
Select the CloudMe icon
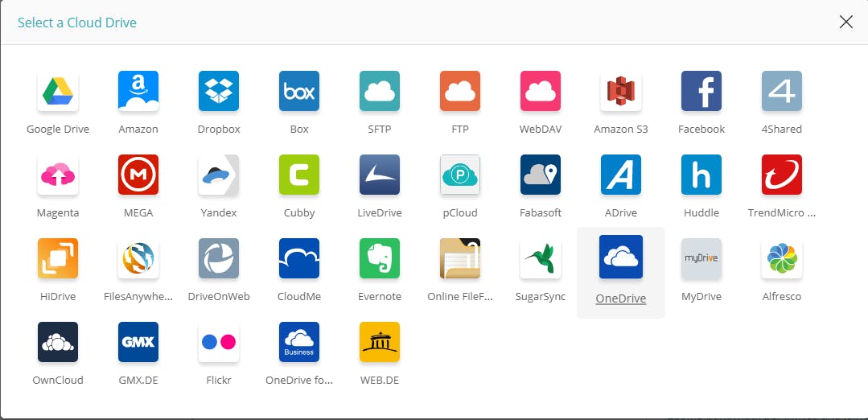pyautogui.click(x=299, y=257)
